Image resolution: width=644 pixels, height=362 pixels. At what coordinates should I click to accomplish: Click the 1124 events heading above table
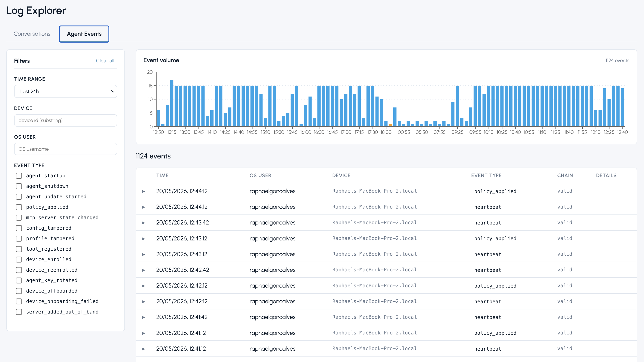click(153, 156)
